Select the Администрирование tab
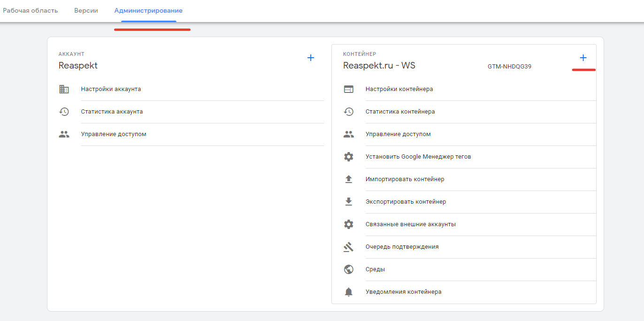 [148, 10]
